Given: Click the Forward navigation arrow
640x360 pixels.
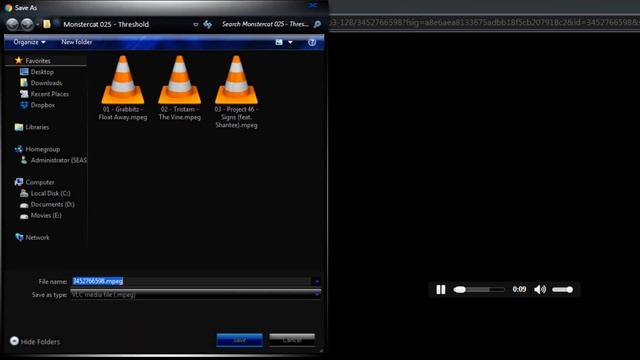Looking at the screenshot, I should [x=27, y=24].
